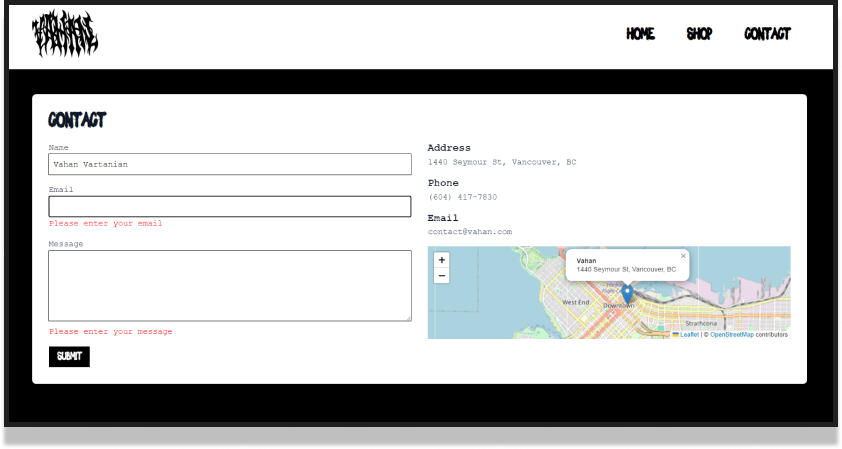Click 'Vahan' title in map popup
This screenshot has width=842, height=449.
tap(586, 261)
